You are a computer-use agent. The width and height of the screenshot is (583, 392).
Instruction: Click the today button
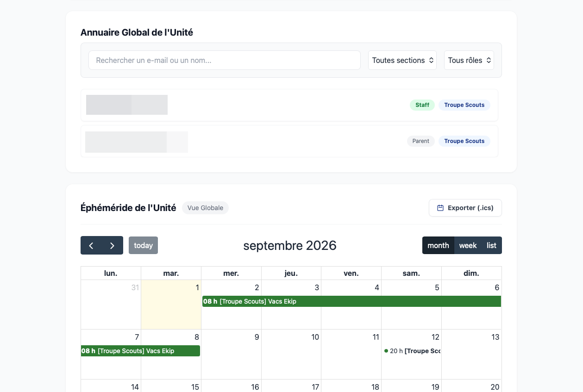[143, 245]
